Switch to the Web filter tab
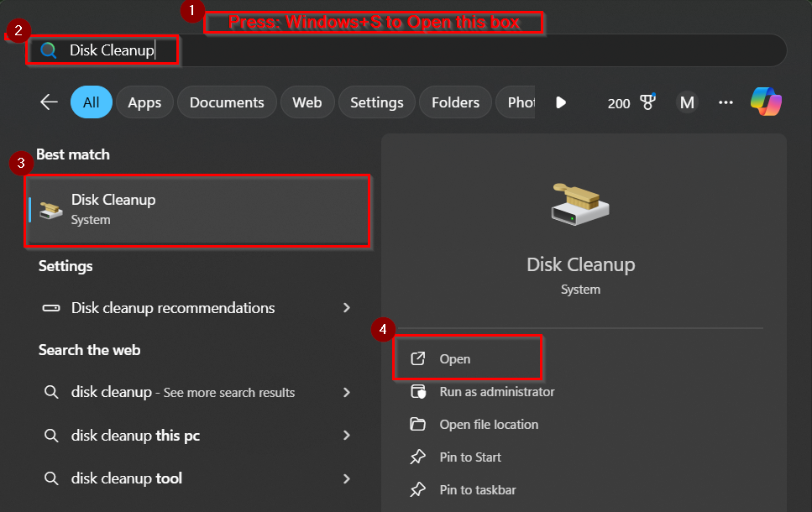The width and height of the screenshot is (812, 512). [307, 102]
